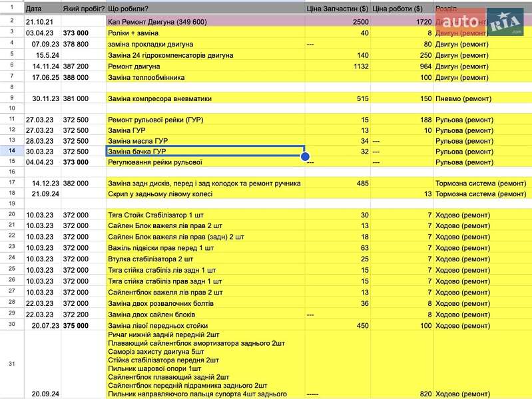Select the 'Заміна бачка ГУР' cell
Viewport: 532px width, 399px height.
click(205, 152)
